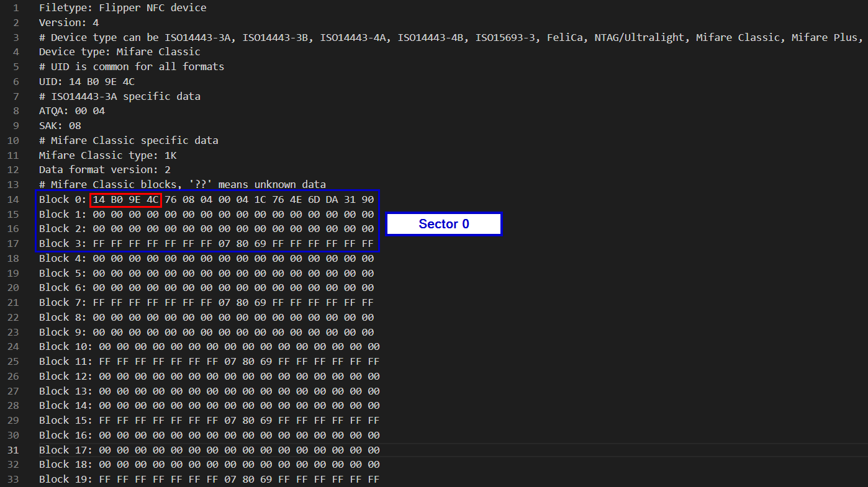The image size is (868, 487).
Task: Click the Device type: Mifare Classic text
Action: [x=119, y=52]
